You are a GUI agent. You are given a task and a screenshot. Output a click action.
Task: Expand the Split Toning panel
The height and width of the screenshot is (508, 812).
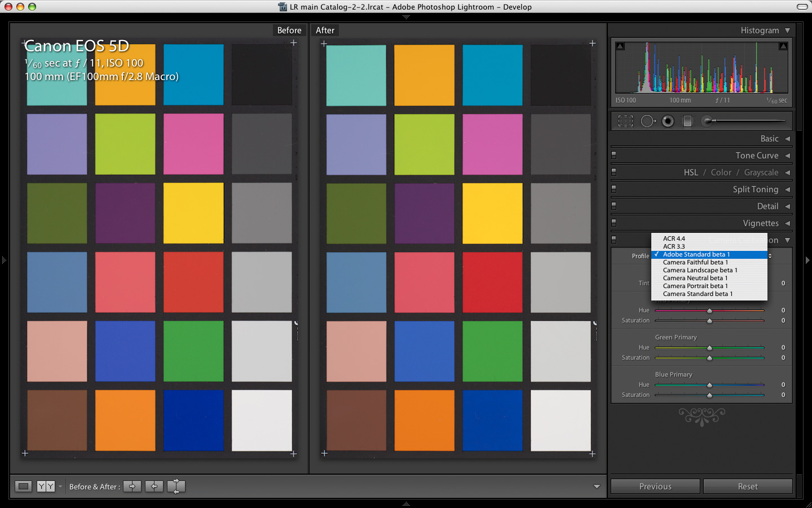point(788,189)
